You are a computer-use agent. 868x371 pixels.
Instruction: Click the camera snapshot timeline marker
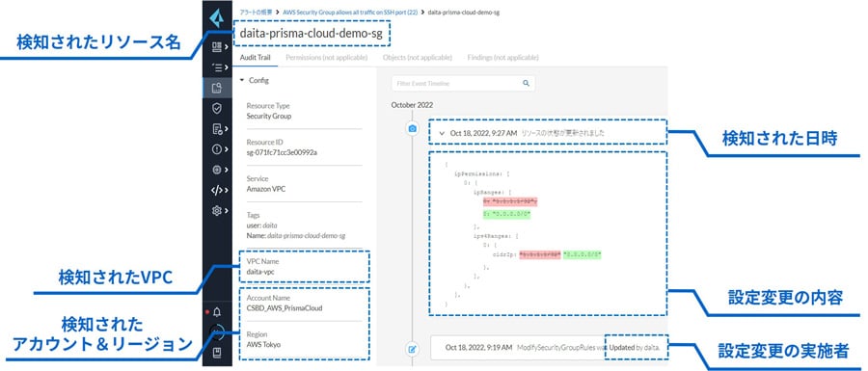(x=412, y=129)
